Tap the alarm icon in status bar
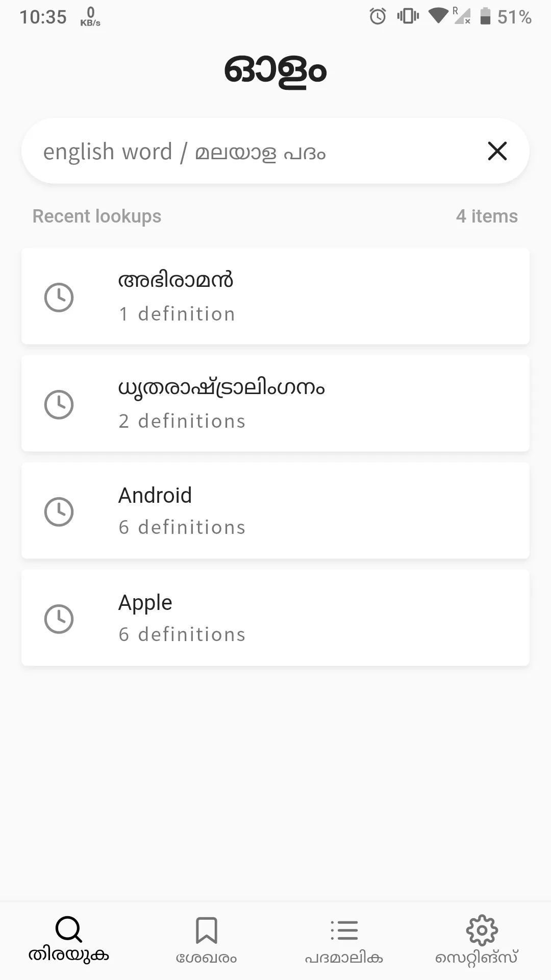Screen dimensions: 551x980 coord(378,16)
